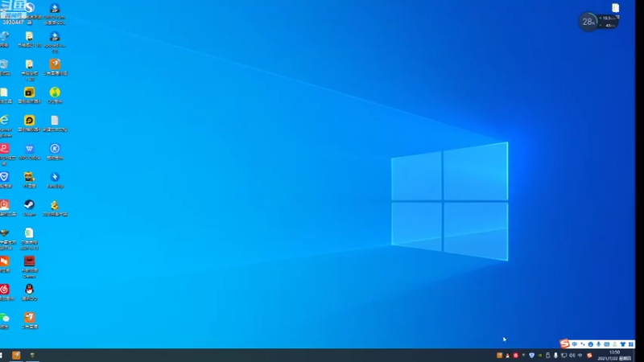Open NetEase Cloud Music red icon

coord(5,290)
